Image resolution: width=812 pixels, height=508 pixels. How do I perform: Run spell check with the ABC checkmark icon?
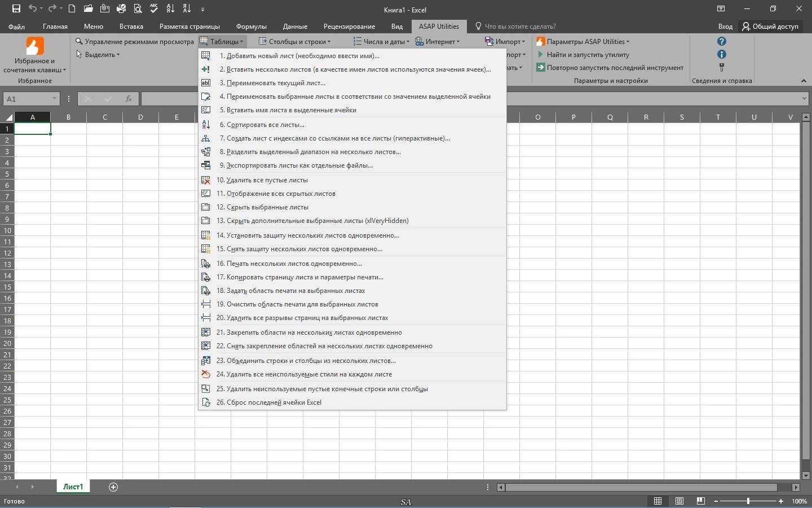[x=155, y=9]
